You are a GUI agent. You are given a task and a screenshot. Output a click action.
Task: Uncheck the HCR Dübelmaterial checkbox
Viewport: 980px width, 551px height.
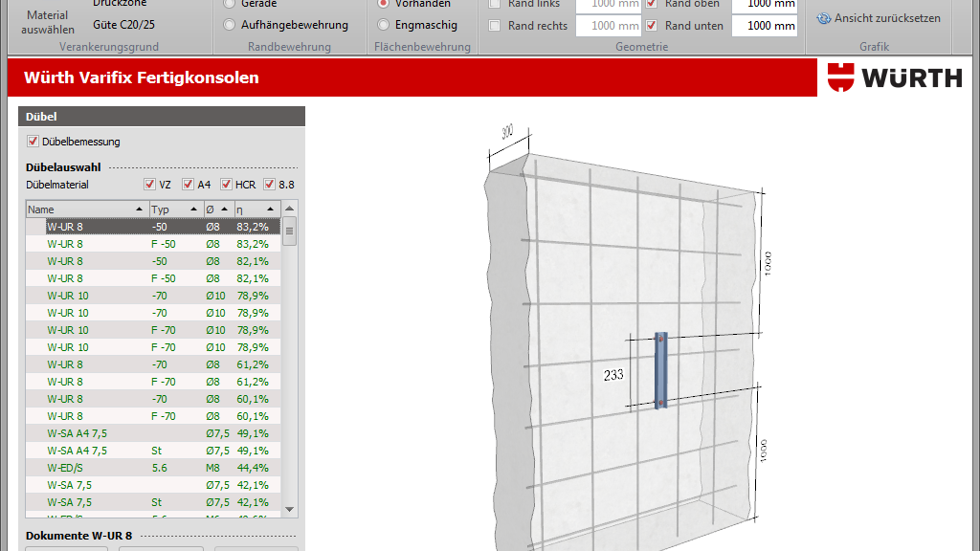[x=226, y=185]
